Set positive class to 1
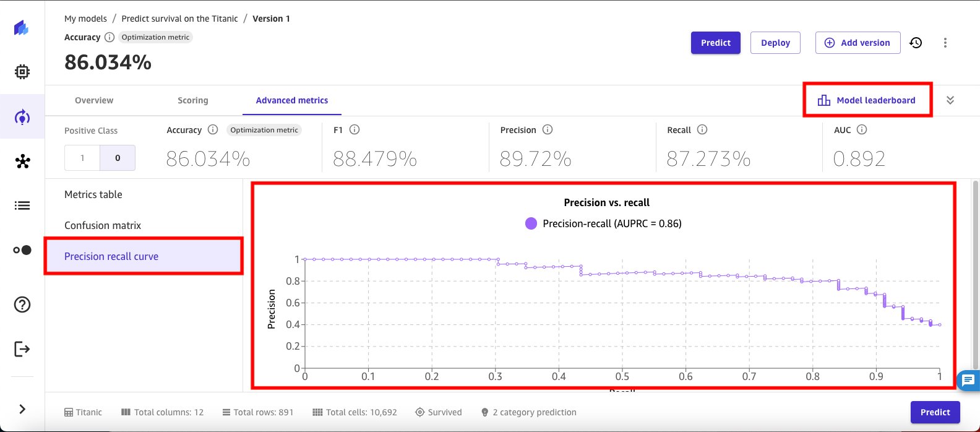 coord(82,158)
